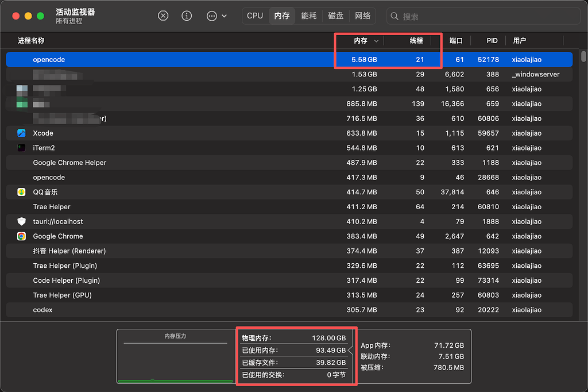Open the 磁盘 tab
588x392 pixels.
(335, 16)
